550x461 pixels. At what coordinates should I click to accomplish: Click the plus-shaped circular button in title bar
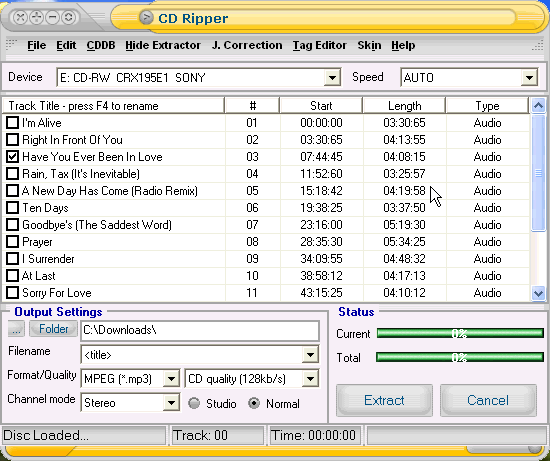[x=36, y=17]
